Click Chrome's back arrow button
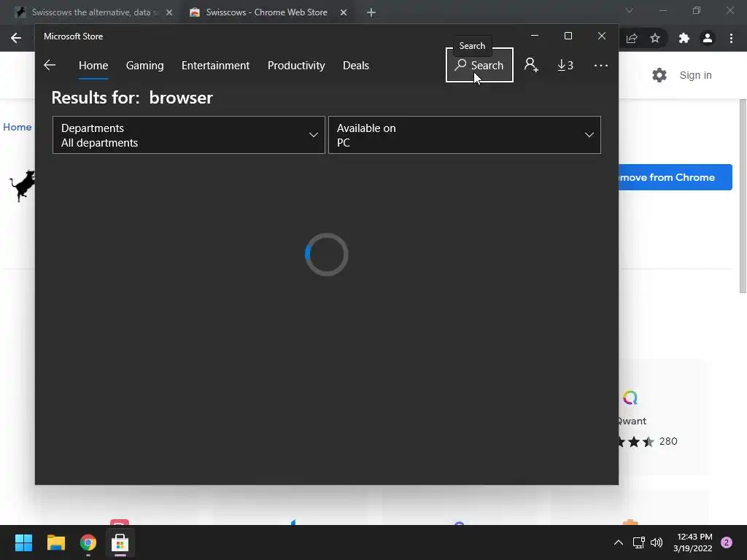Screen dimensions: 747x560 click(16, 38)
